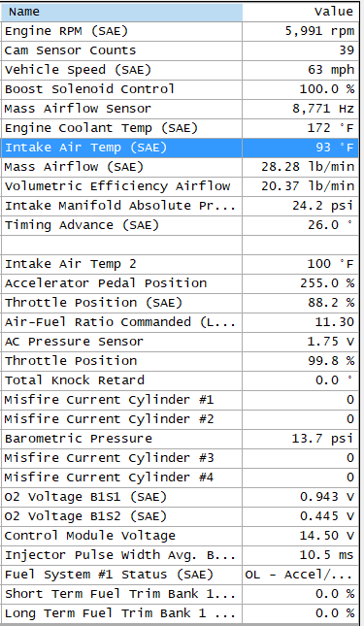Select the Vehicle Speed (SAE) row
The width and height of the screenshot is (364, 626).
(180, 70)
